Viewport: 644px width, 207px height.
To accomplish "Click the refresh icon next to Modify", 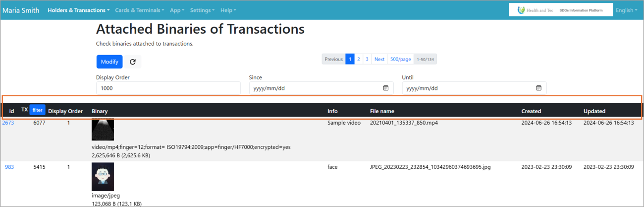I will coord(133,62).
